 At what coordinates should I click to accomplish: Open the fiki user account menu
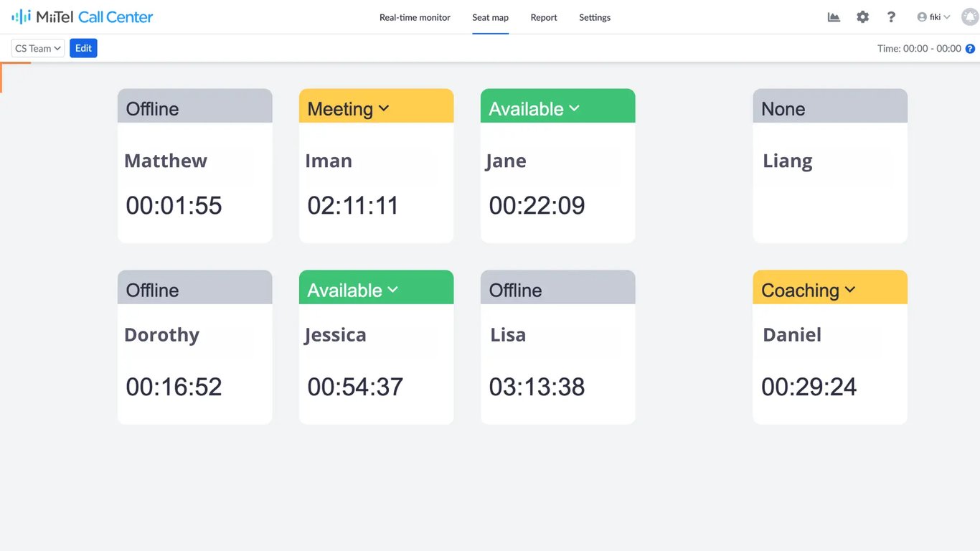pos(933,17)
